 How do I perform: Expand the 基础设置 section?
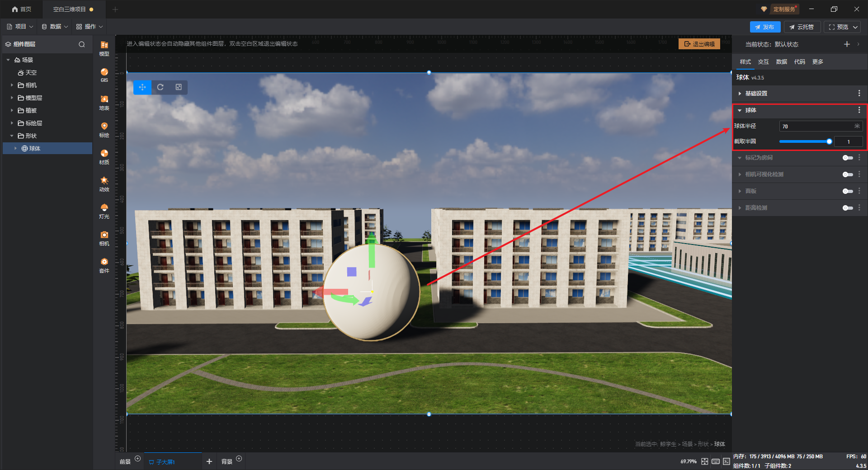point(740,94)
